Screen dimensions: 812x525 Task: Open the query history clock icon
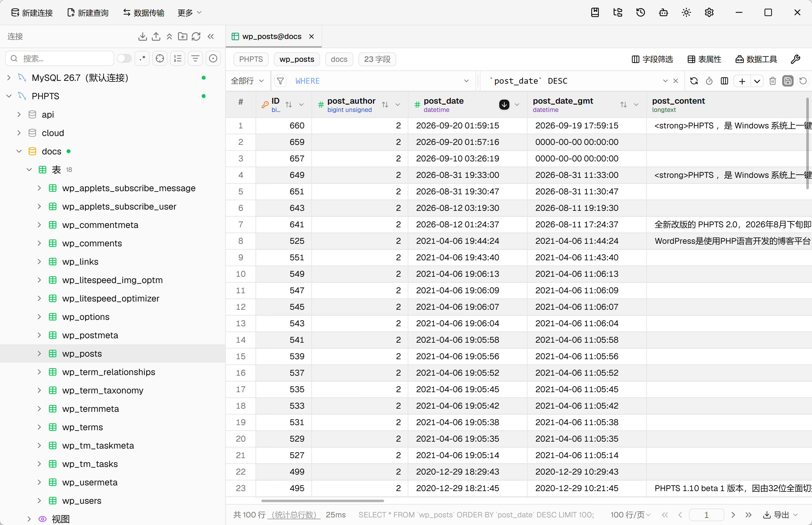[x=640, y=13]
